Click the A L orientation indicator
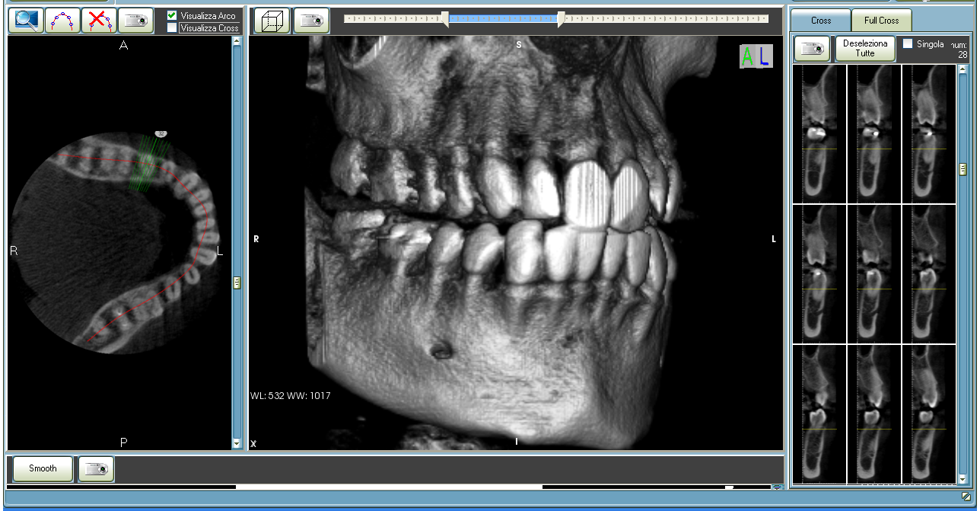 756,56
